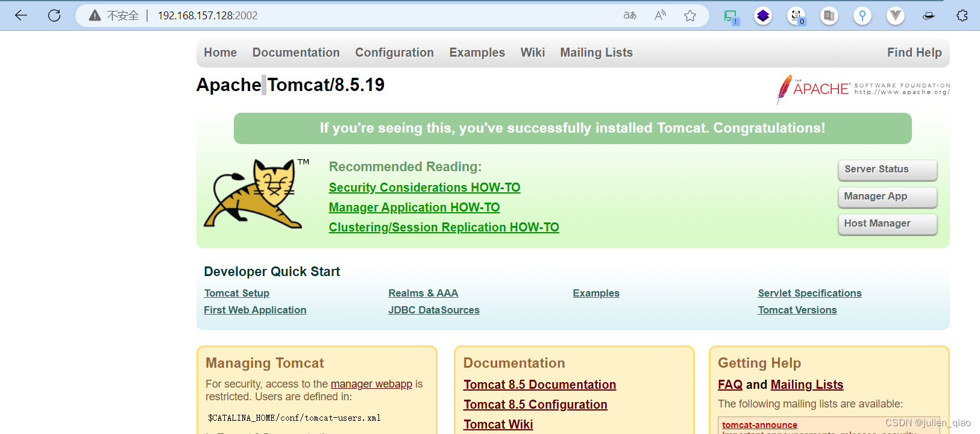Click the Congratulations success banner text
This screenshot has width=980, height=434.
pyautogui.click(x=573, y=128)
